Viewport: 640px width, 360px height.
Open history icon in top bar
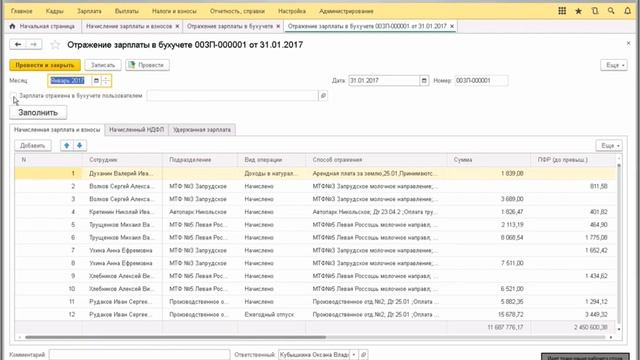(x=595, y=11)
